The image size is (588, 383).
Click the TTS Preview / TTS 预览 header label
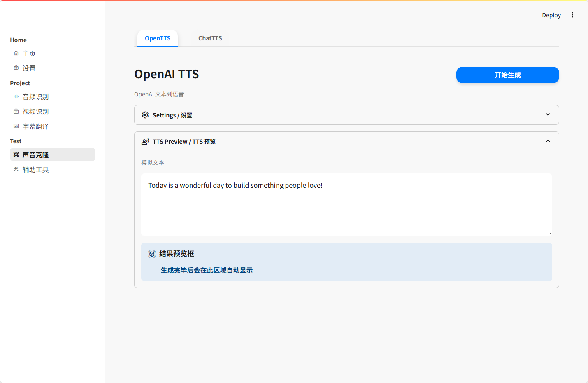click(x=184, y=142)
